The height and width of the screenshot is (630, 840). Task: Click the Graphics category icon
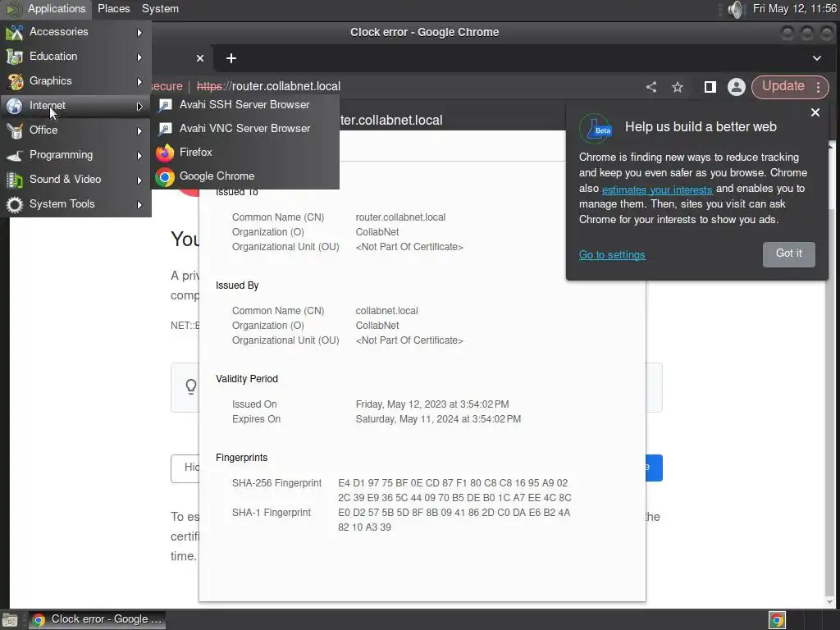coord(15,81)
